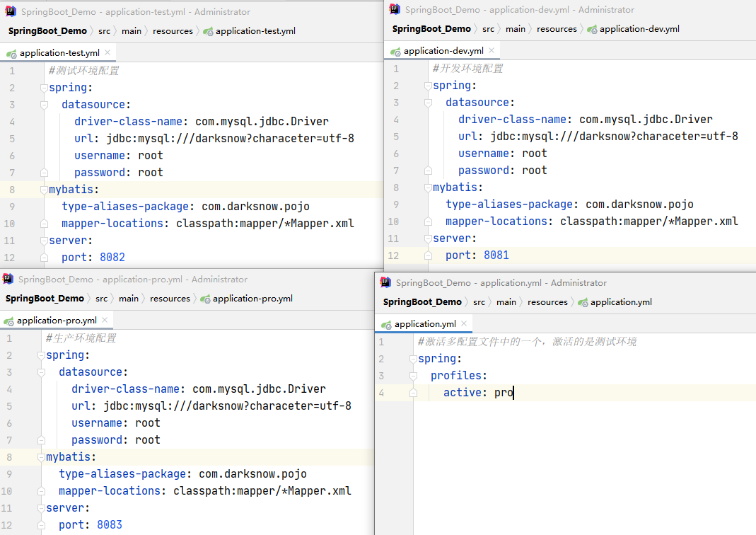Click resources breadcrumb in application.yml window
This screenshot has height=535, width=756.
547,302
